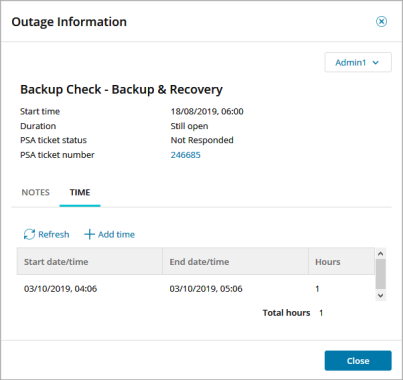
Task: Select the TIME tab
Action: pyautogui.click(x=80, y=192)
